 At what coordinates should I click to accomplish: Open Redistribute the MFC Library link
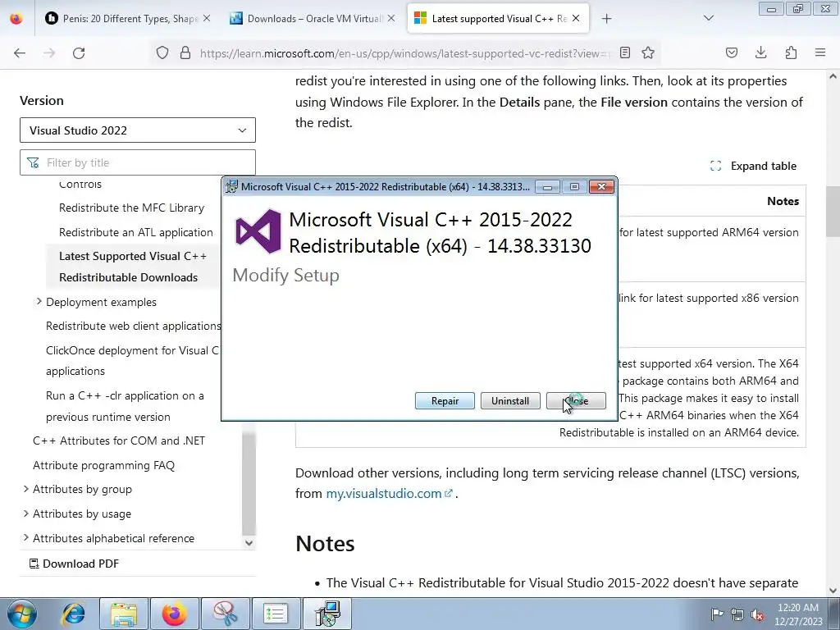coord(132,208)
